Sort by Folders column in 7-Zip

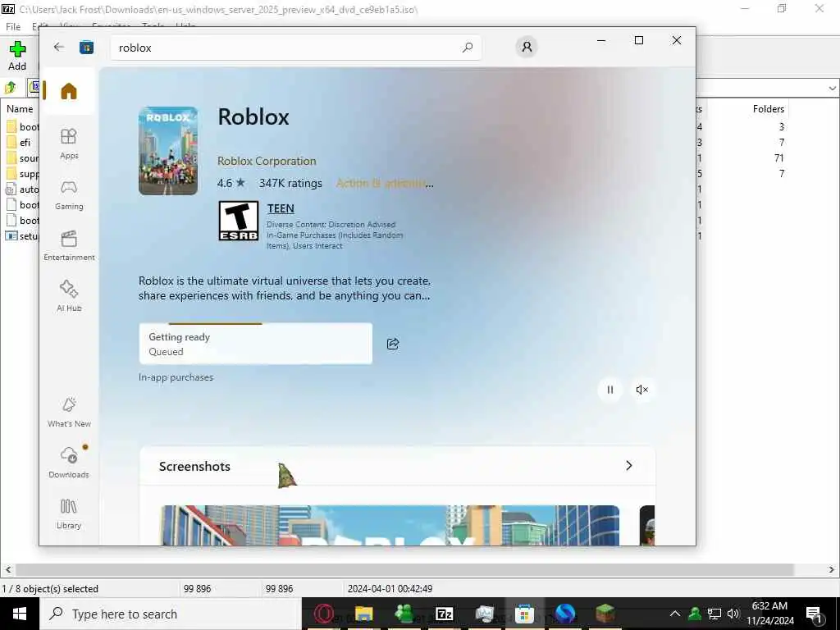[768, 109]
